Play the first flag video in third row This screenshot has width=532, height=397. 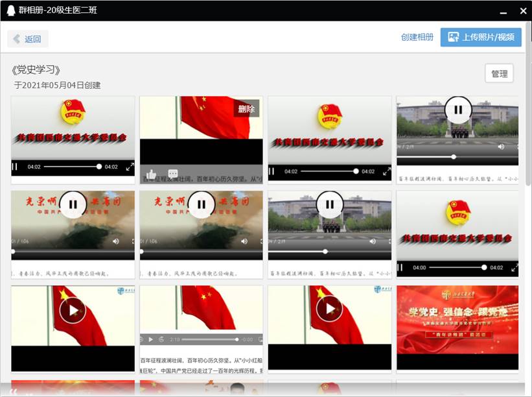pyautogui.click(x=73, y=310)
